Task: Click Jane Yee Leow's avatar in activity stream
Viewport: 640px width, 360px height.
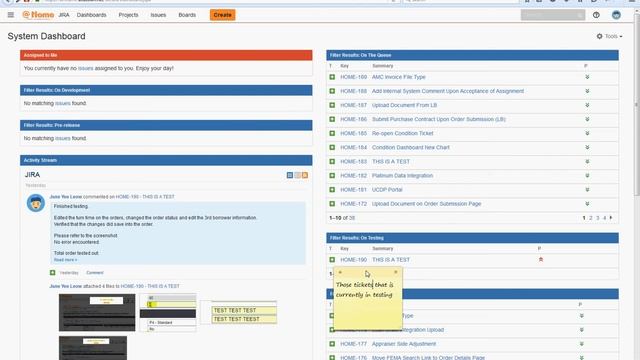Action: 36,203
